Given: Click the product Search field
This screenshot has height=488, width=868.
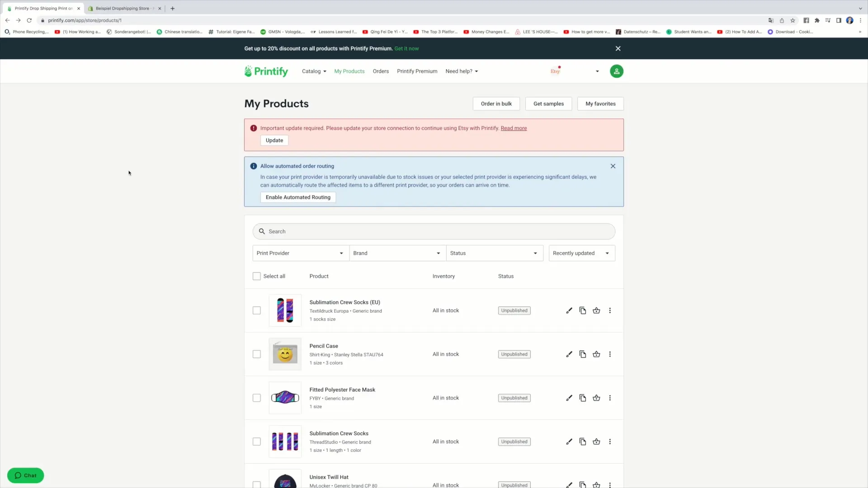Looking at the screenshot, I should tap(434, 231).
